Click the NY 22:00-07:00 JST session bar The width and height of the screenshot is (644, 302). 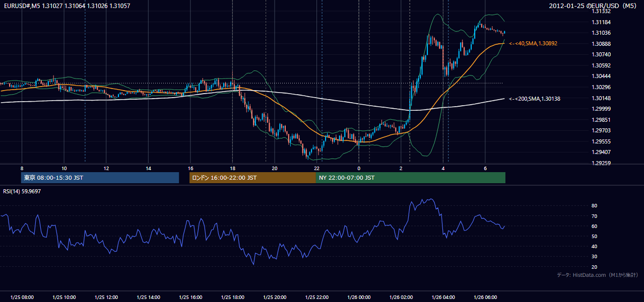pos(411,178)
